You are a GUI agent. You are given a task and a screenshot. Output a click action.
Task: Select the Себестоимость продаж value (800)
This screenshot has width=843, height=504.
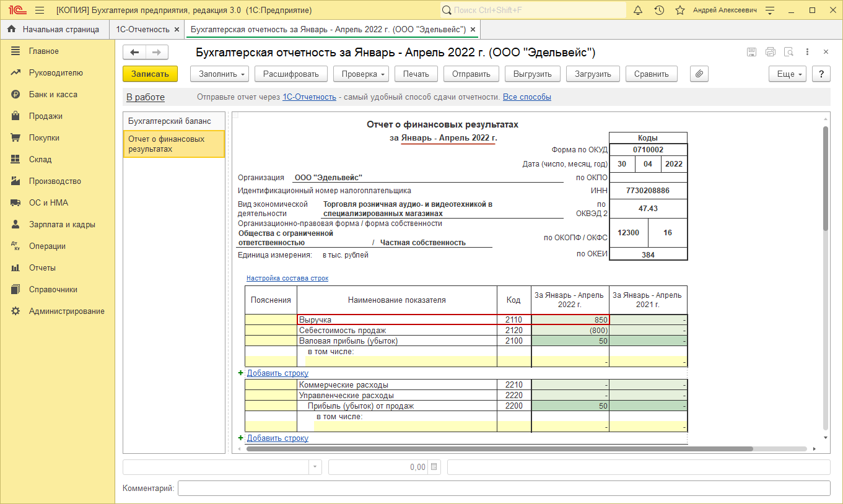(570, 331)
